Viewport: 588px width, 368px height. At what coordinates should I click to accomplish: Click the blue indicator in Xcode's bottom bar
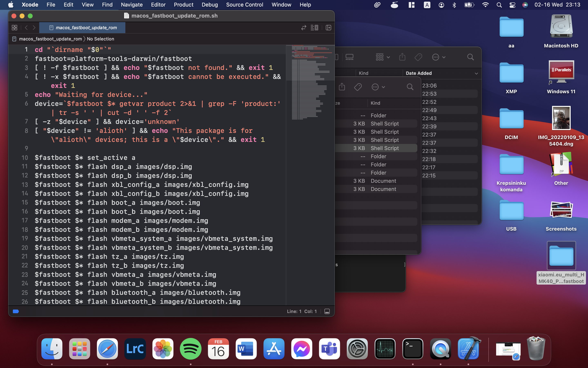(16, 311)
